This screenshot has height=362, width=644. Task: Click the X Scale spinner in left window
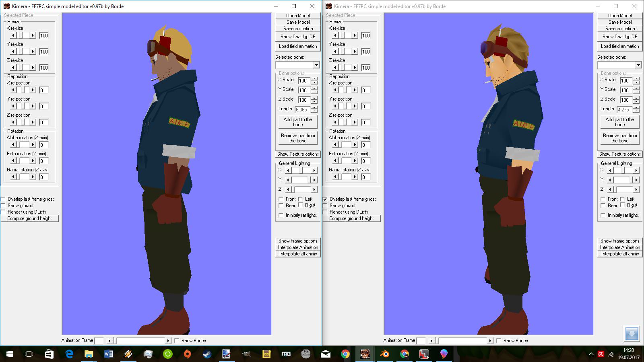coord(314,80)
